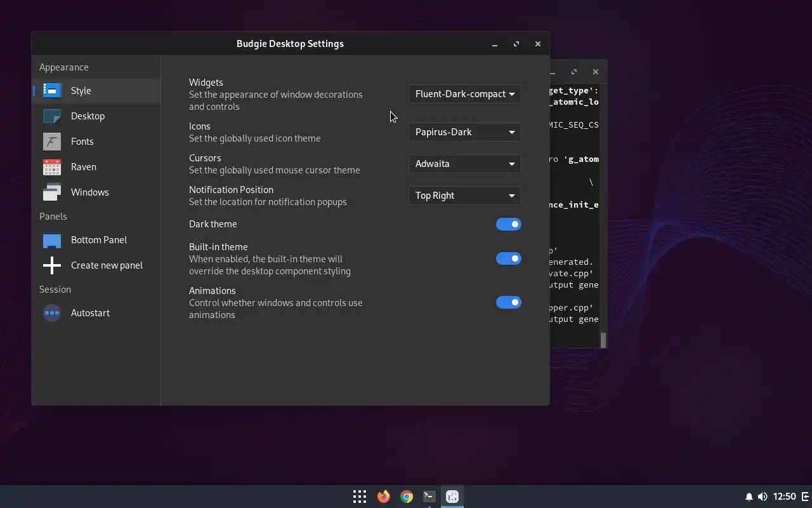Maximize the terminal window behind settings
The width and height of the screenshot is (812, 508).
click(574, 72)
